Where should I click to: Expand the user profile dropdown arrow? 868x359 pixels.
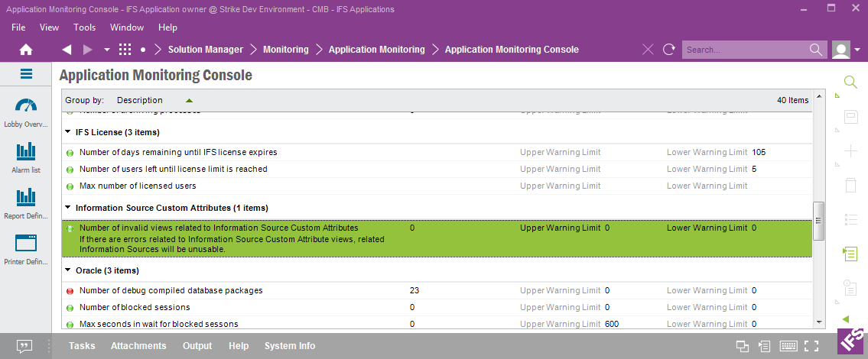click(857, 50)
